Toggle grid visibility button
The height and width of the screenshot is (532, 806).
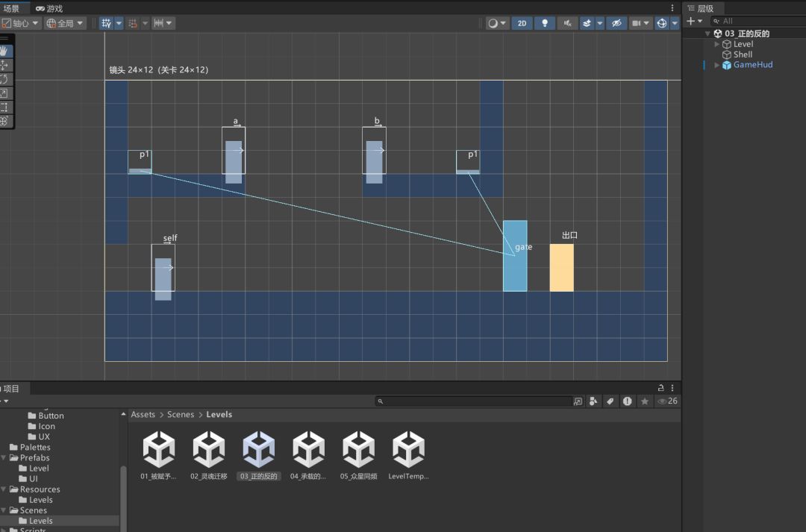point(107,23)
